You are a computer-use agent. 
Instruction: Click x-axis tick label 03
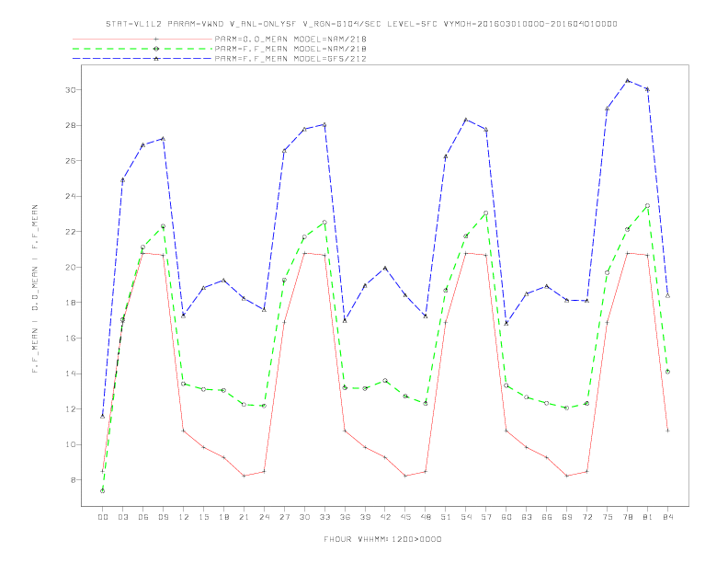[x=122, y=517]
